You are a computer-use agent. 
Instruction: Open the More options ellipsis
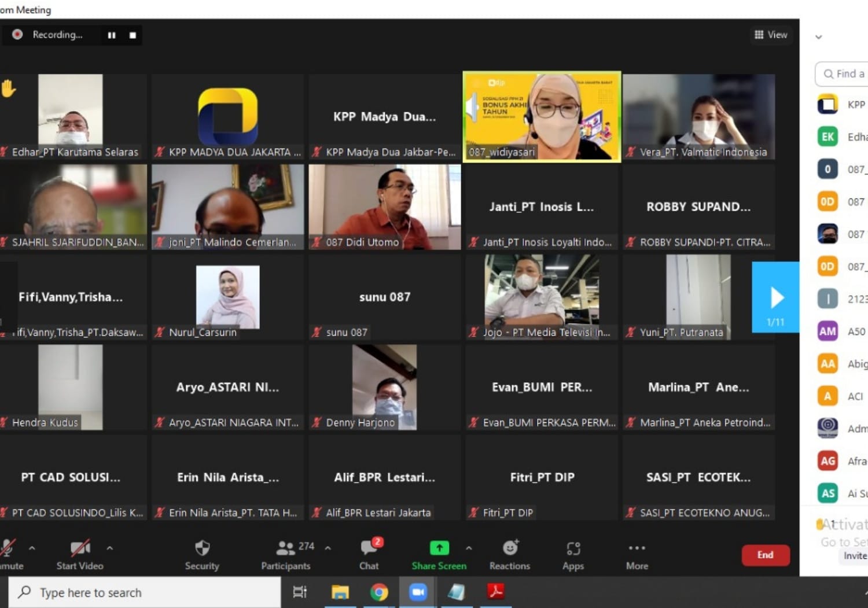point(637,548)
